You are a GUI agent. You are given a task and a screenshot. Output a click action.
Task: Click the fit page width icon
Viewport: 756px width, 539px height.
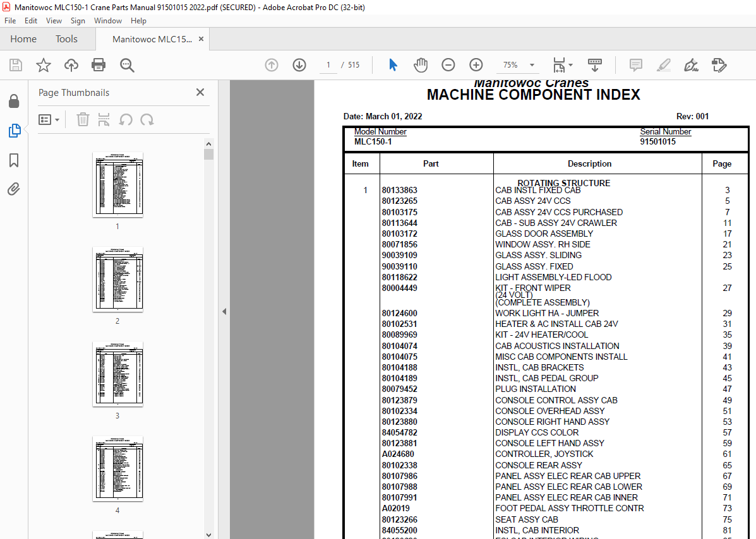click(x=559, y=65)
